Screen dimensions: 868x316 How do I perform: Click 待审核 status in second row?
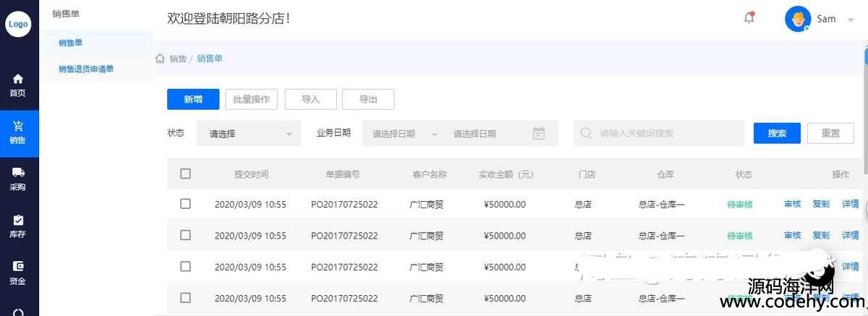click(x=740, y=236)
